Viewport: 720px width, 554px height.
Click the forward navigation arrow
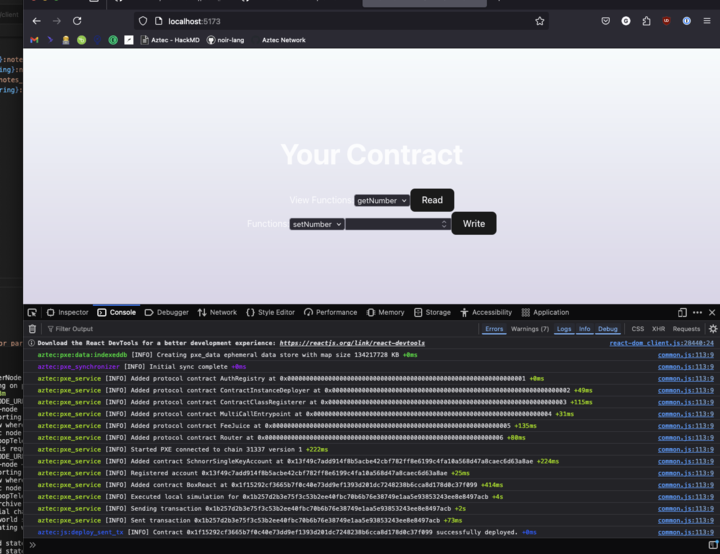(56, 21)
